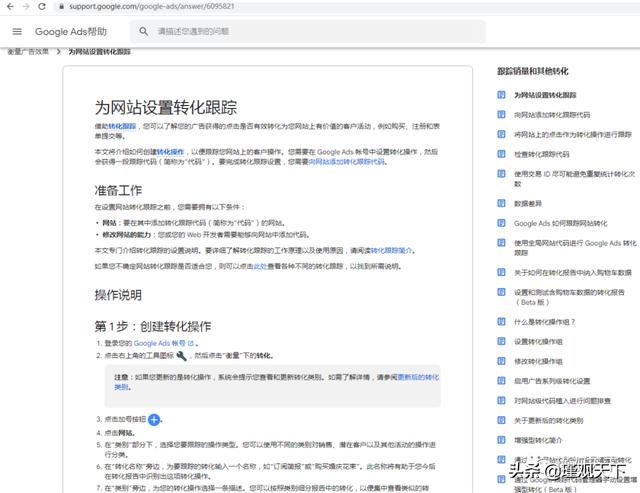The image size is (640, 493).
Task: Click the article icon beside 数据差异
Action: click(x=501, y=203)
